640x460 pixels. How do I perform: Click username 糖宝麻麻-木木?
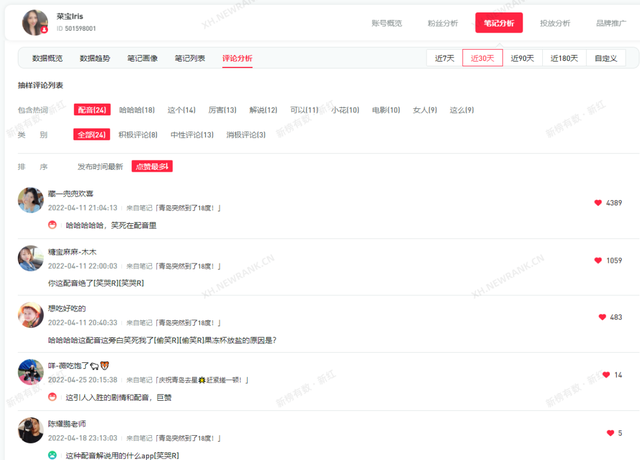[72, 252]
